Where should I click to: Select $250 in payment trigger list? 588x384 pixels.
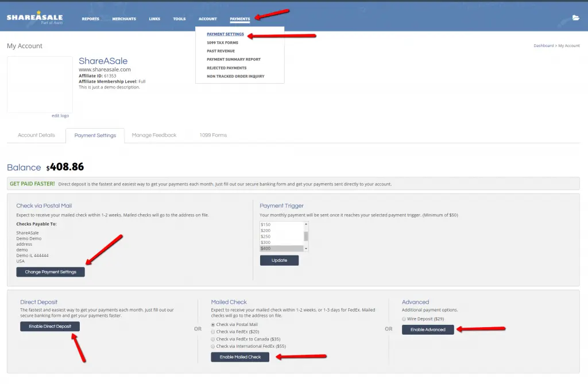pos(281,236)
